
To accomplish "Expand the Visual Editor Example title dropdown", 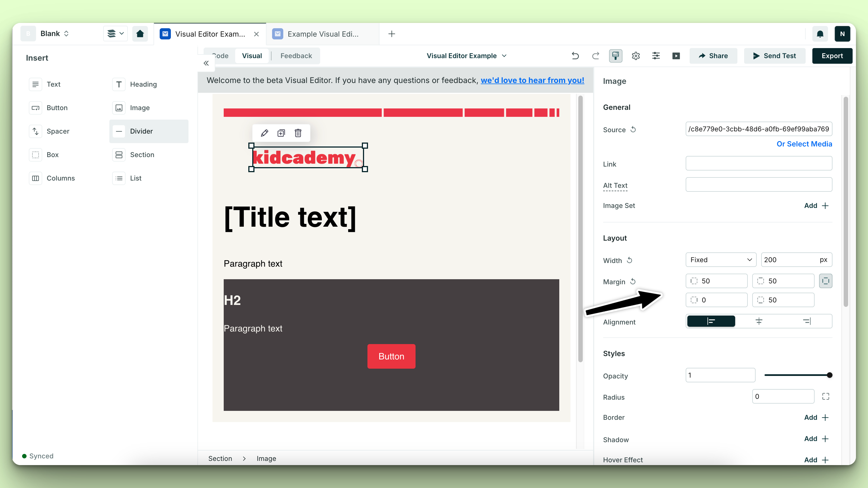I will point(467,56).
